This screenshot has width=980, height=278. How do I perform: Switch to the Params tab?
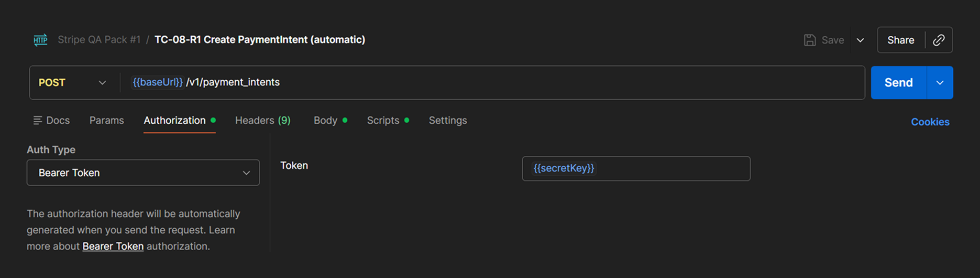pyautogui.click(x=106, y=121)
